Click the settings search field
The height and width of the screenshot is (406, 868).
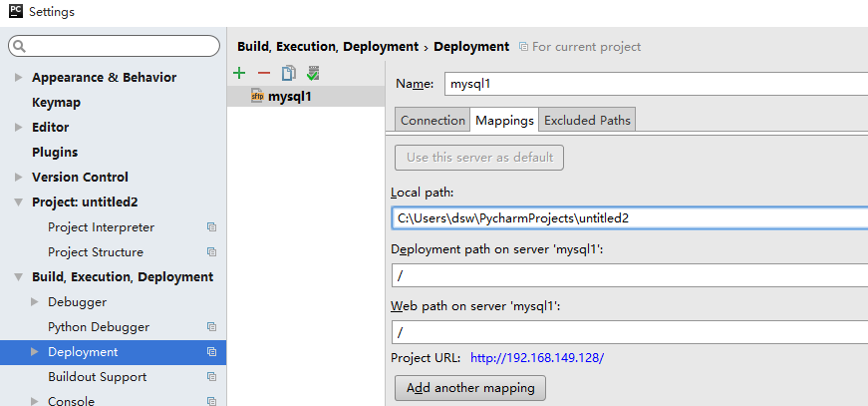(114, 46)
